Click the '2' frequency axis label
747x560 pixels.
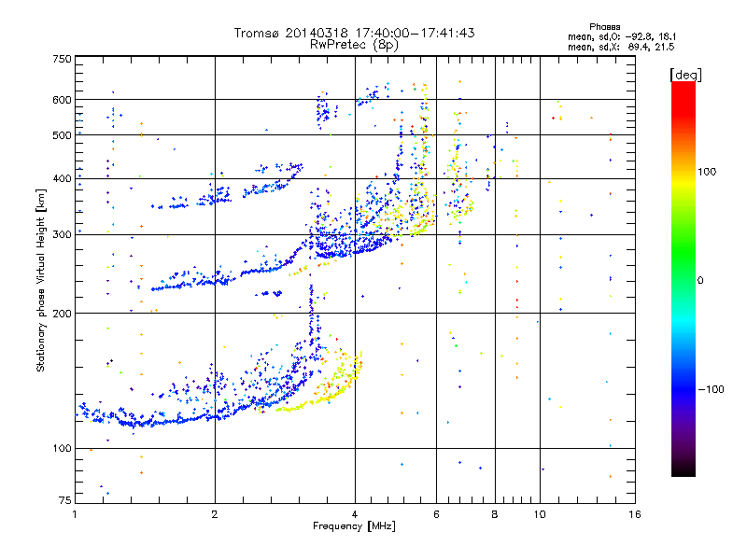(215, 514)
